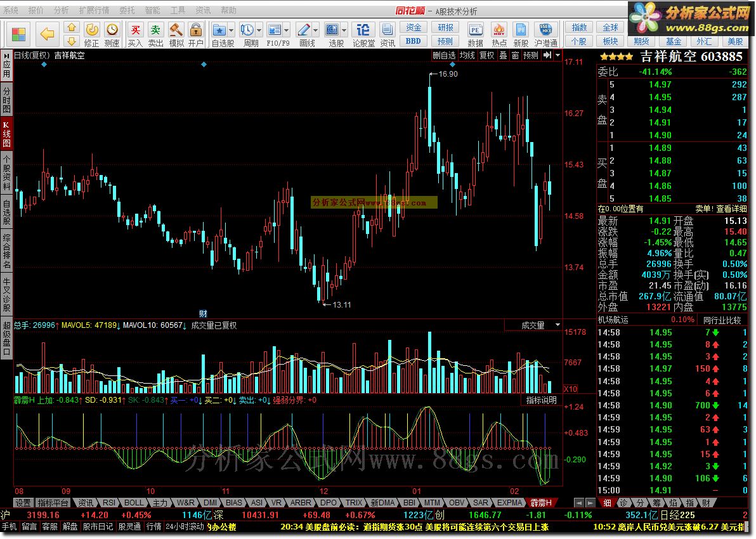This screenshot has width=756, height=539.
Task: Open 同行业比较 link
Action: click(x=722, y=320)
